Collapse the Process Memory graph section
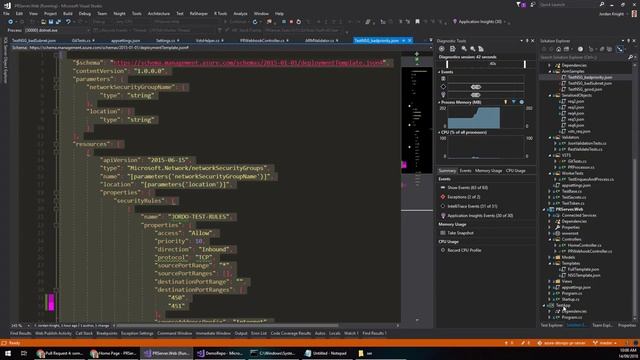 [x=439, y=102]
